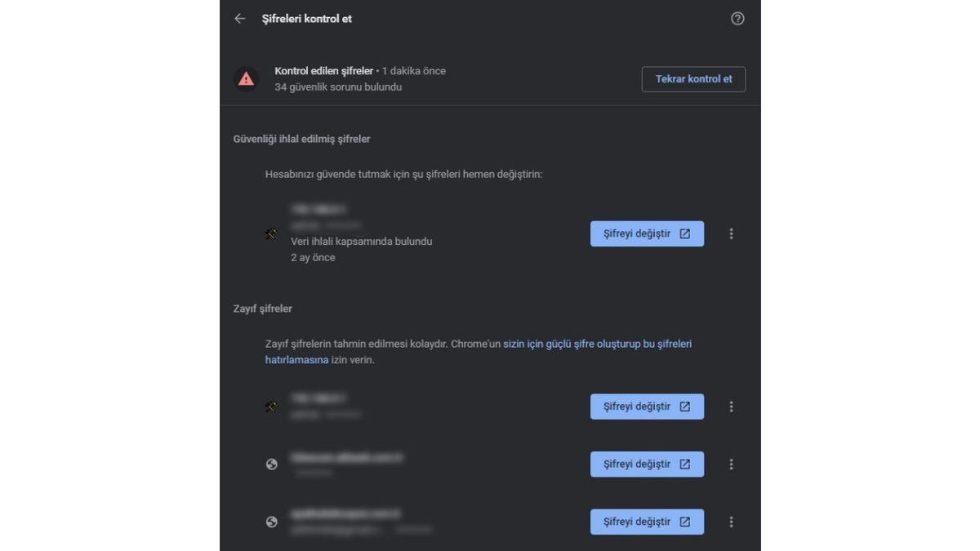The width and height of the screenshot is (980, 551).
Task: Click the globe icon of the second weak password
Action: pos(271,464)
